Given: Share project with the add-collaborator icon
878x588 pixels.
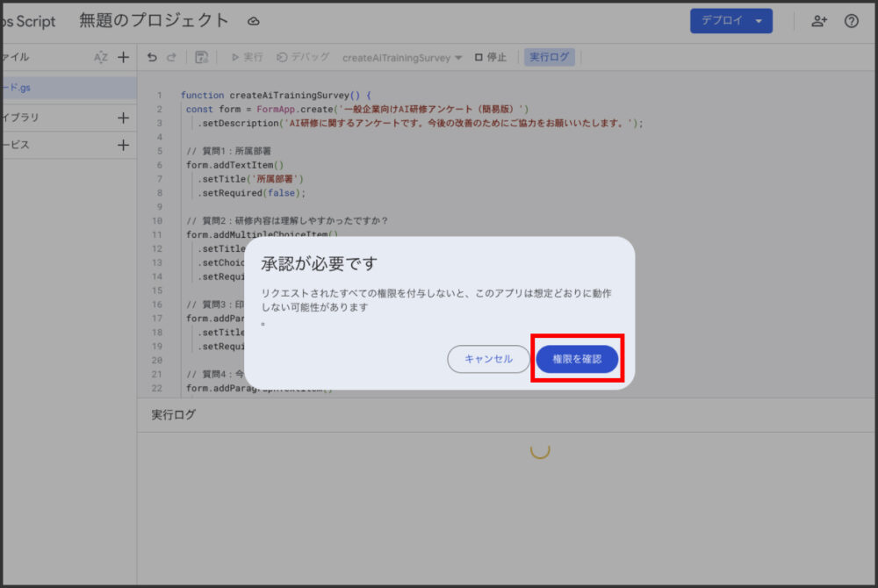Looking at the screenshot, I should (x=817, y=20).
